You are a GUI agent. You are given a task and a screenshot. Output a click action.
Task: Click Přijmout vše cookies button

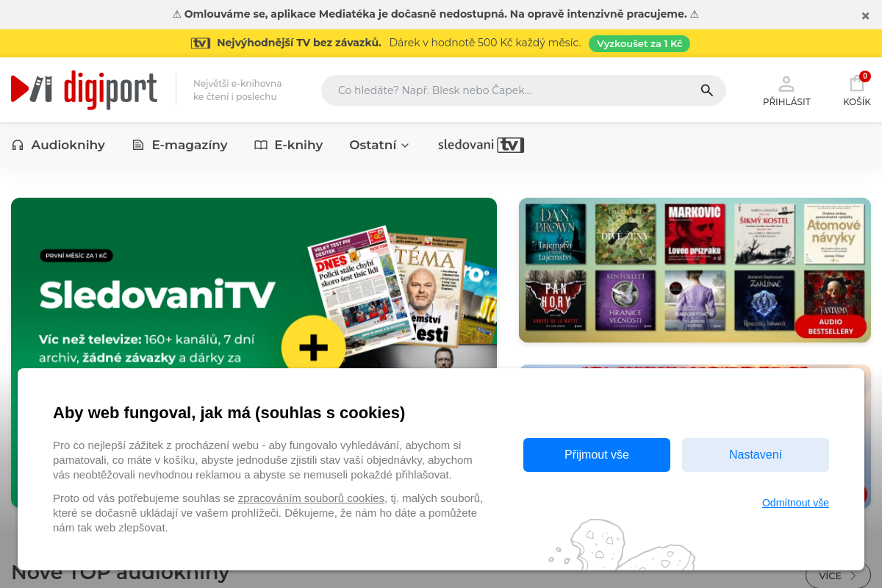click(x=597, y=455)
